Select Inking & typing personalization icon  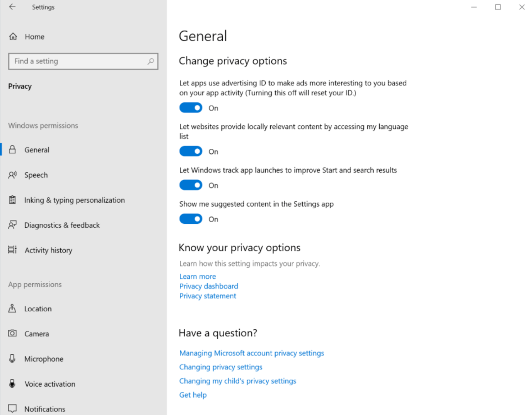pos(12,200)
